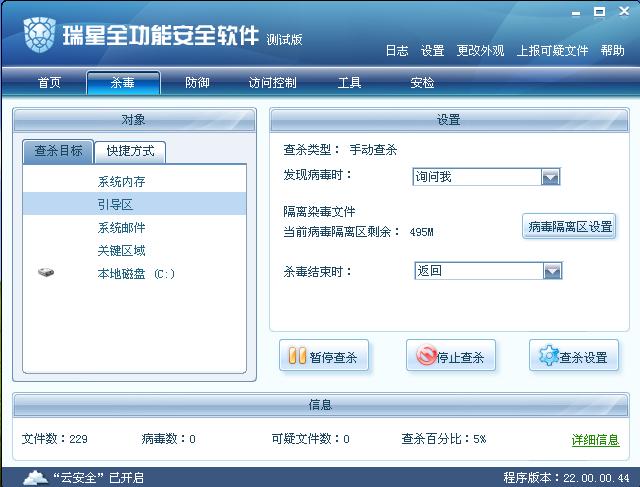Click 更改外观 in the header
Viewport: 640px width, 487px height.
tap(480, 51)
